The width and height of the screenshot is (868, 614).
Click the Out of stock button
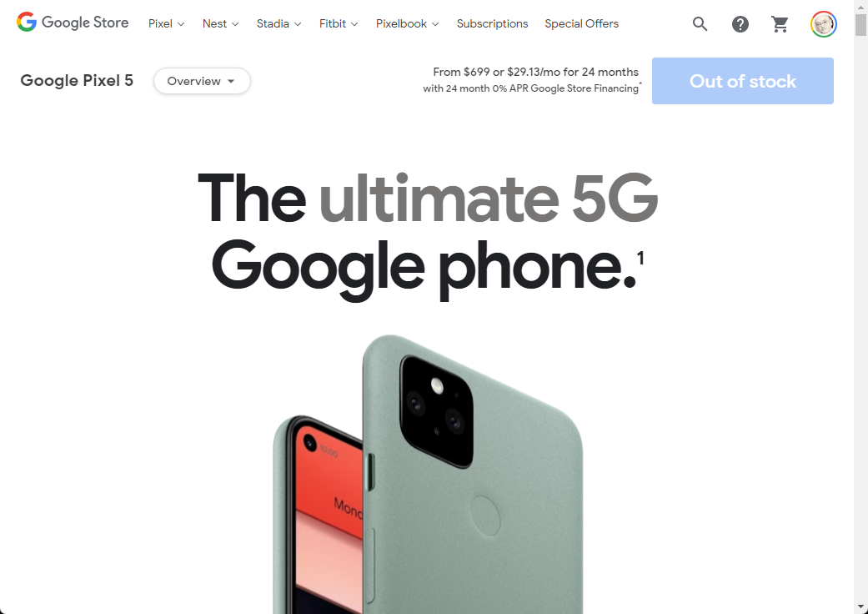point(742,81)
